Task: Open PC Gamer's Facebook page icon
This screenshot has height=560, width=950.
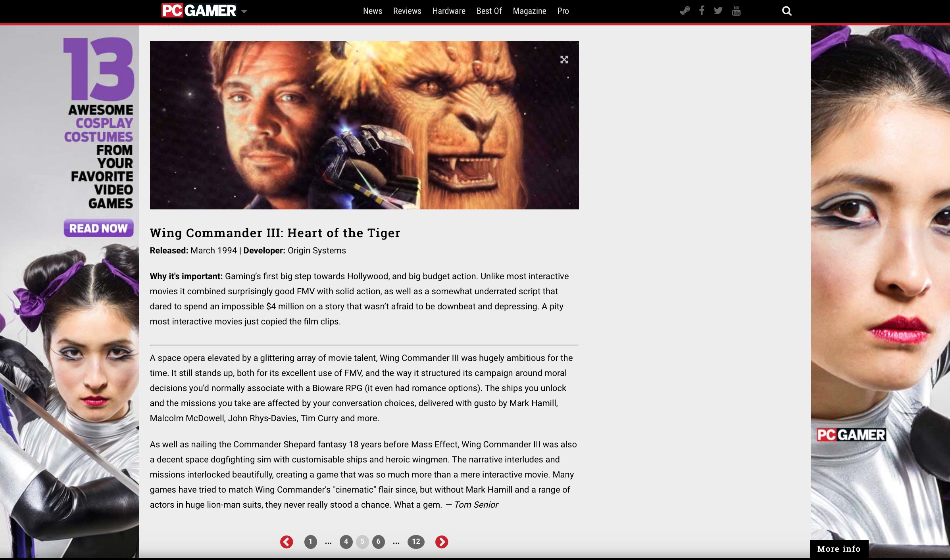Action: [702, 11]
